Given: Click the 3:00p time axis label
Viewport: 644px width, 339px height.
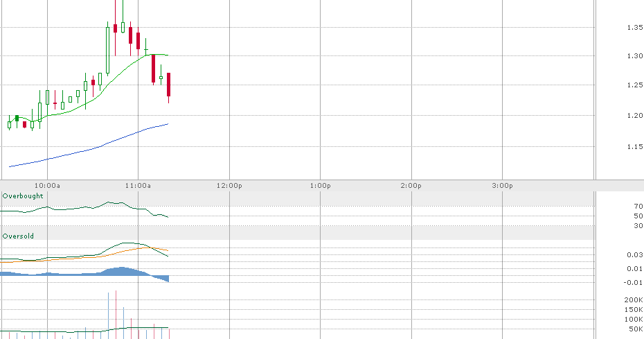Looking at the screenshot, I should tap(502, 186).
